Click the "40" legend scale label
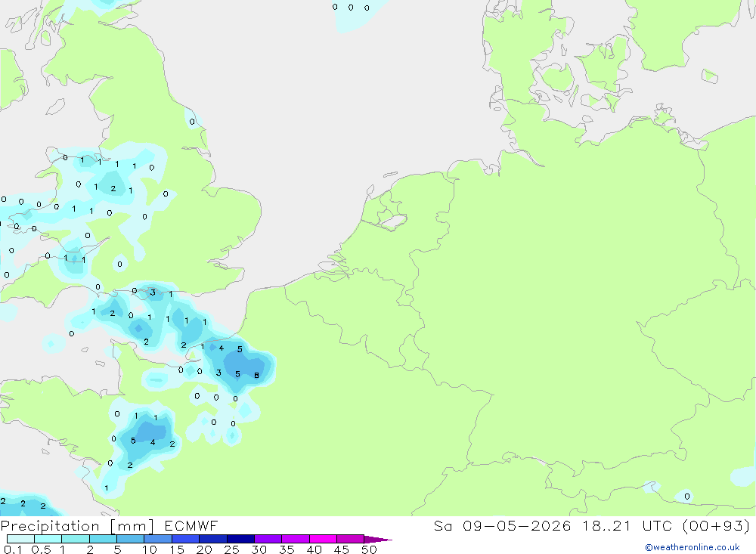The width and height of the screenshot is (756, 554). click(x=314, y=549)
